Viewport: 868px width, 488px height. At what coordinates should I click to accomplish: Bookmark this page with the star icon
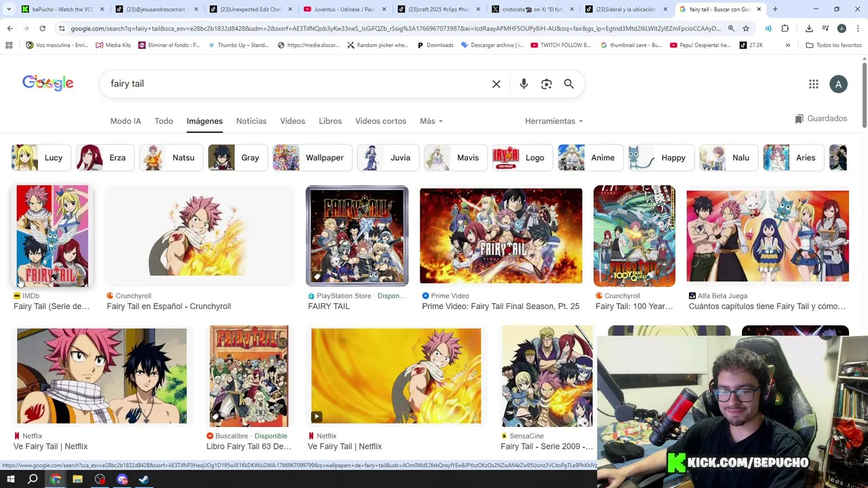pyautogui.click(x=746, y=28)
